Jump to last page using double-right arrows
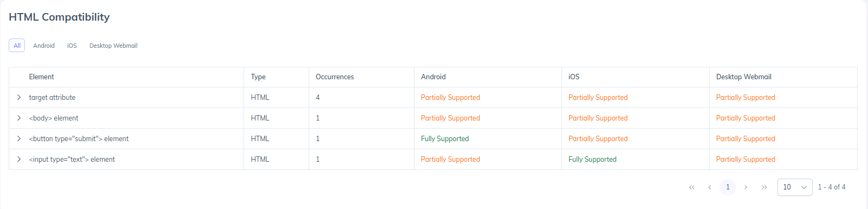 point(764,187)
